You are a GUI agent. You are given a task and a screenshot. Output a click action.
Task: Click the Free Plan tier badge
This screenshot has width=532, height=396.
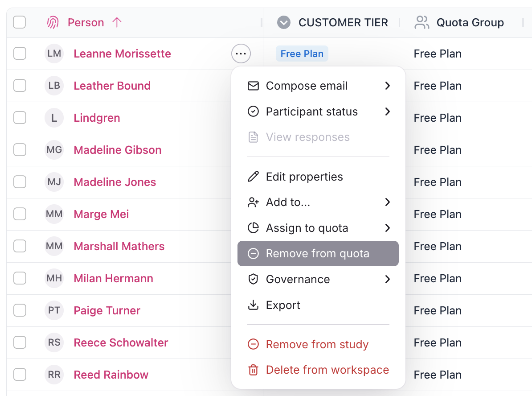(302, 54)
